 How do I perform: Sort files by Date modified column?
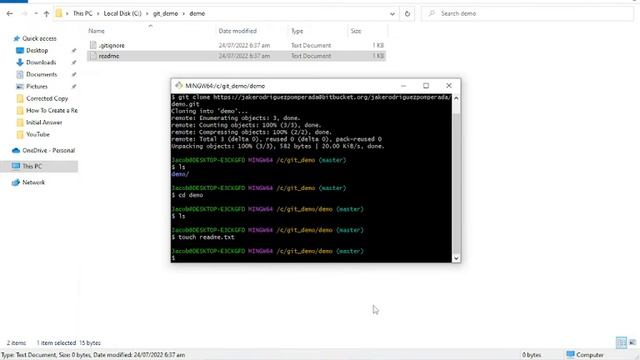point(238,31)
